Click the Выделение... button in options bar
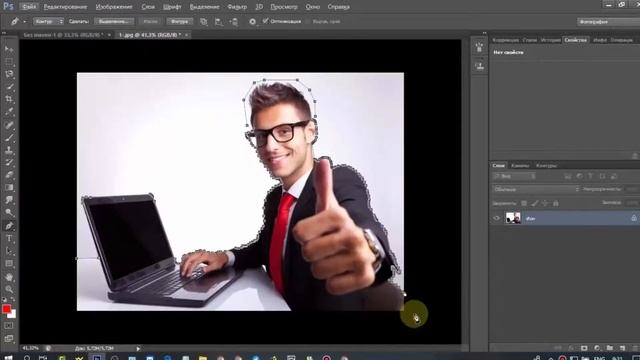The height and width of the screenshot is (360, 640). (114, 21)
